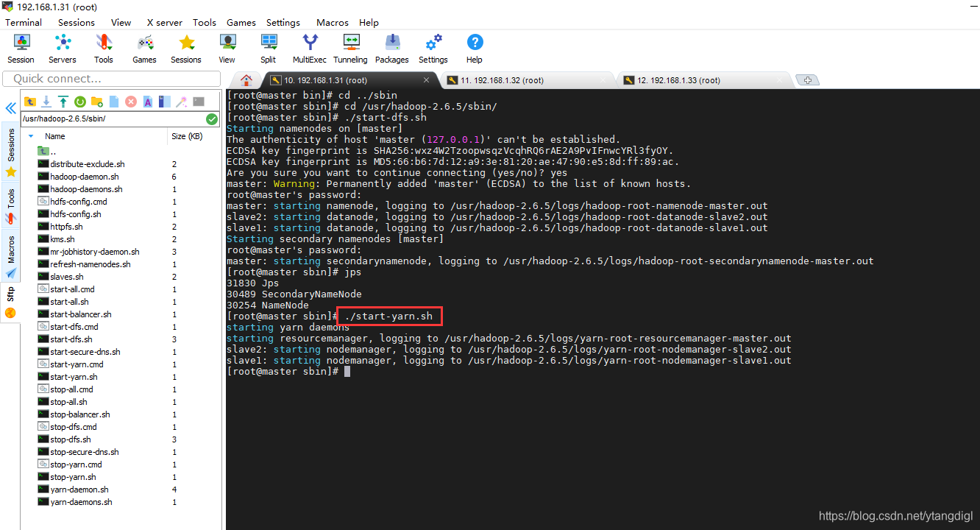Click the SFTP text/ASCII mode icon
The image size is (980, 530).
point(148,102)
